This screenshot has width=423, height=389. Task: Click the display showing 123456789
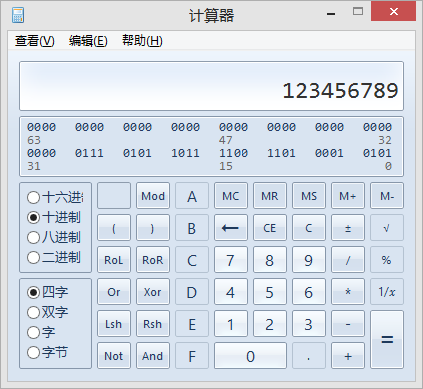(x=211, y=86)
